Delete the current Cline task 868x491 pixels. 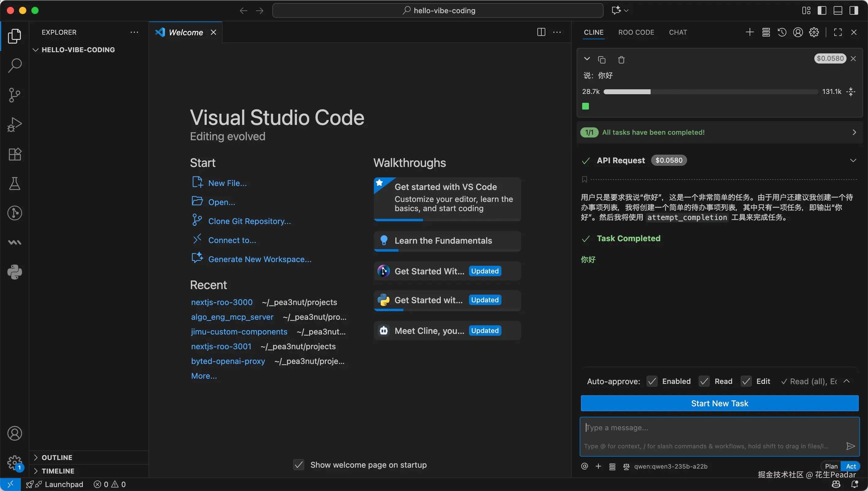tap(621, 60)
